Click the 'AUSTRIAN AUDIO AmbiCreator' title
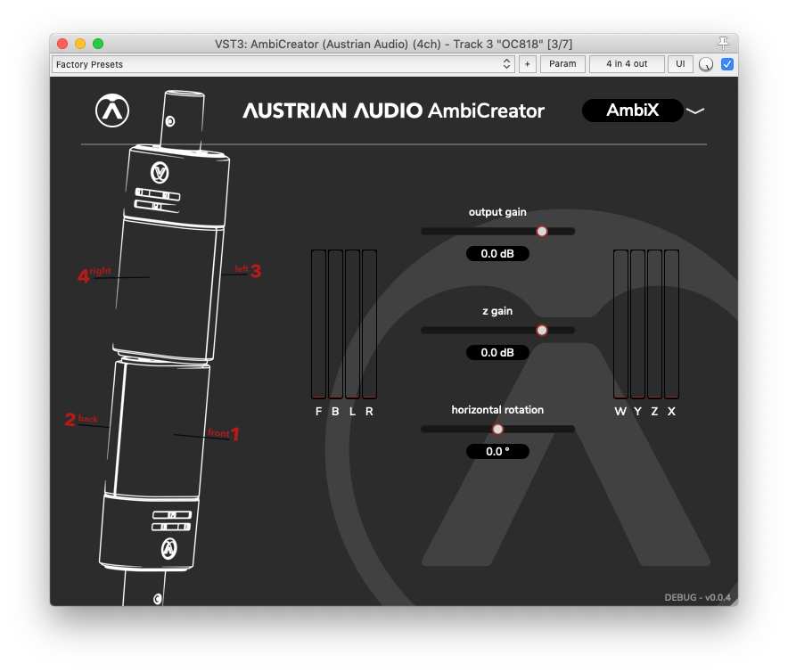This screenshot has height=672, width=788. point(393,111)
